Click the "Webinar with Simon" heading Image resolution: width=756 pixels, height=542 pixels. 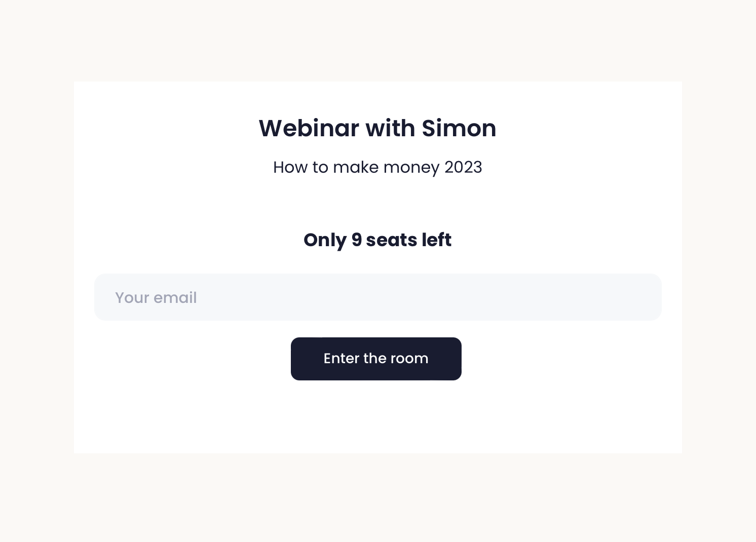pyautogui.click(x=377, y=128)
